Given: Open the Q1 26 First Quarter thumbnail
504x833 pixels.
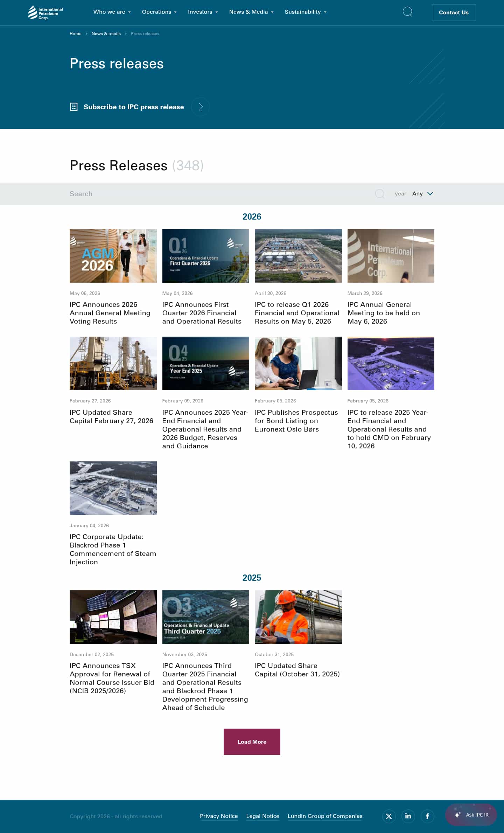Looking at the screenshot, I should point(206,256).
